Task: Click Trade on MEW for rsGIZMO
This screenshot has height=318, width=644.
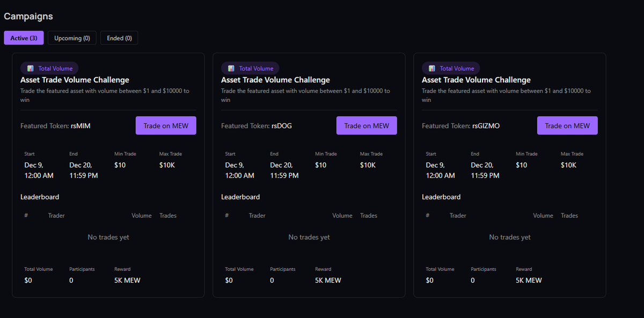Action: point(567,125)
